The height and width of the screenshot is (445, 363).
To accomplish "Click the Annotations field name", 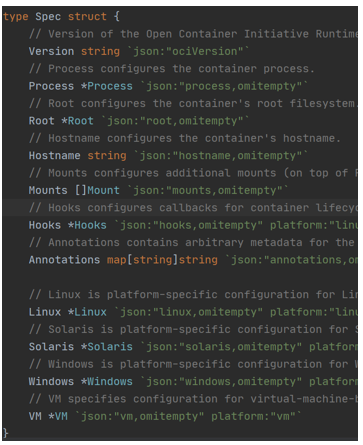I will tap(64, 260).
